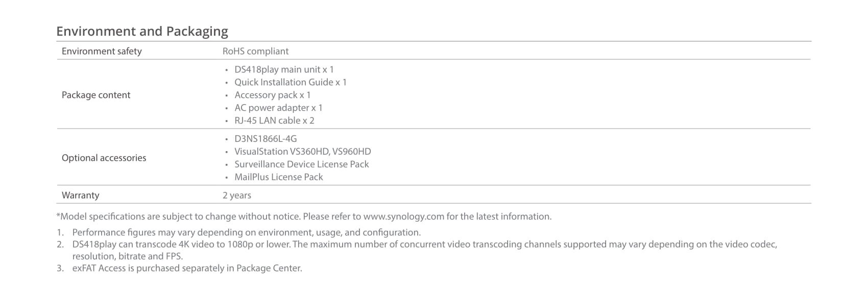
Task: Select the RoHS compliant text
Action: (x=255, y=51)
